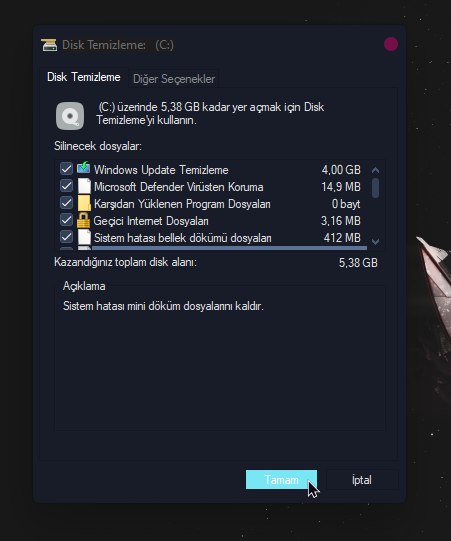Click the 0 bayt size value
The image size is (451, 541).
(346, 204)
